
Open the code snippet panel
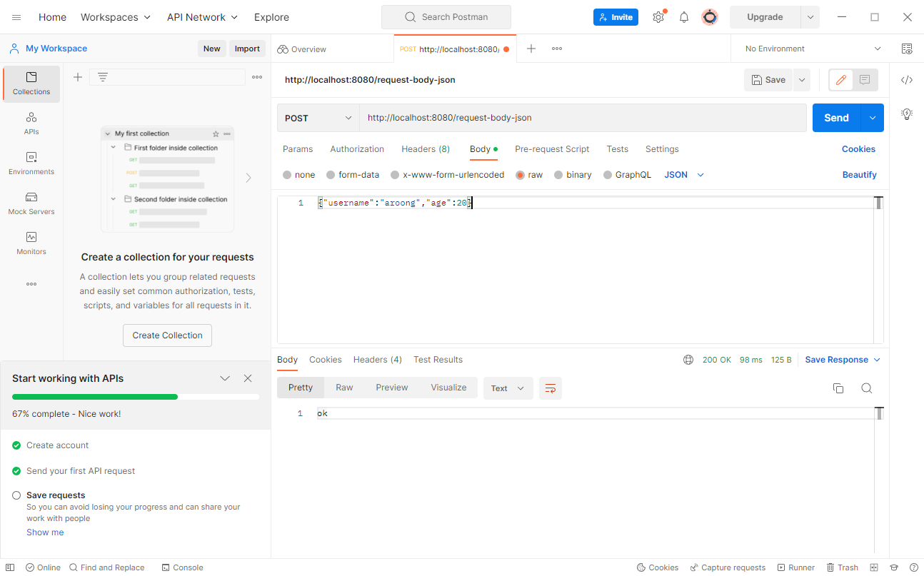point(907,80)
